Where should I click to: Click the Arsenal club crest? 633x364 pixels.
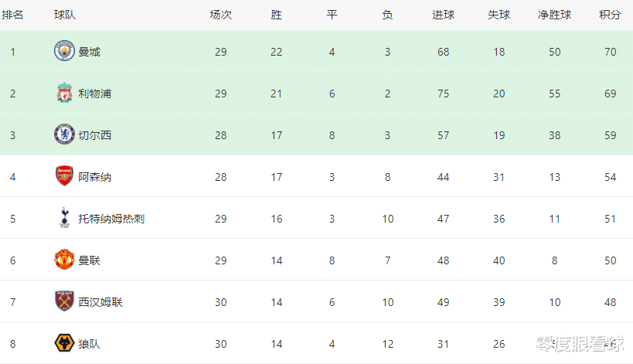tap(64, 176)
